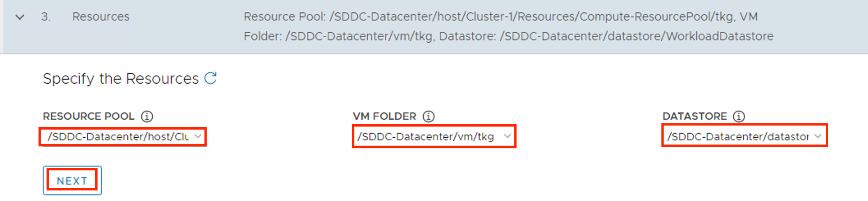This screenshot has height=201, width=868.
Task: Click the VM Folder dropdown arrow
Action: click(x=507, y=136)
